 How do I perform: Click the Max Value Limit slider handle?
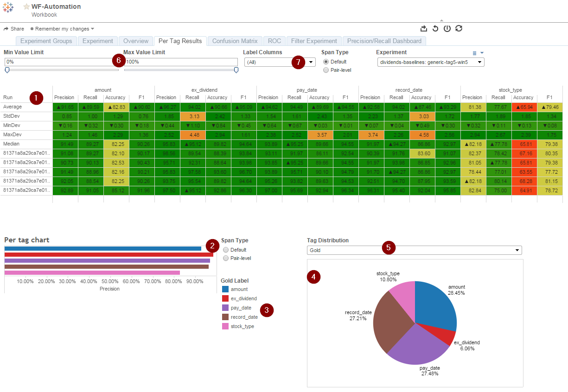pos(236,70)
